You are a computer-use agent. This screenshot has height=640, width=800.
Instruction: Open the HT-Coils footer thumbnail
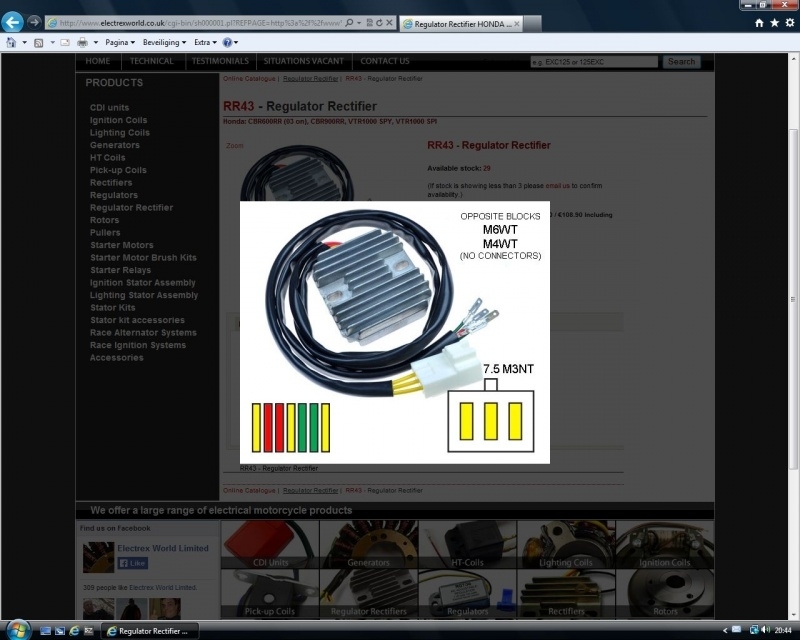click(467, 544)
